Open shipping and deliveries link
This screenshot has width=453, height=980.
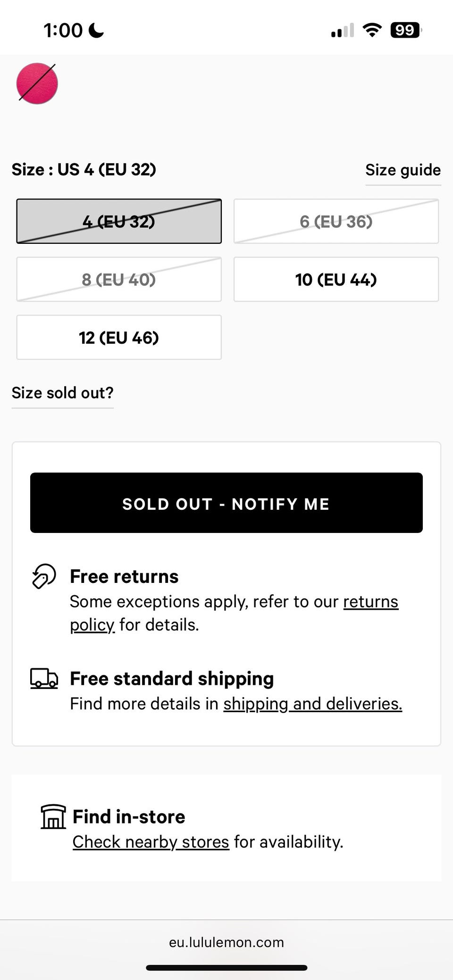click(312, 704)
